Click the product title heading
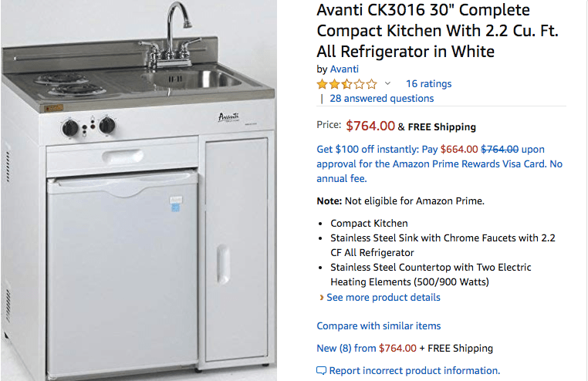This screenshot has width=588, height=381. click(438, 31)
